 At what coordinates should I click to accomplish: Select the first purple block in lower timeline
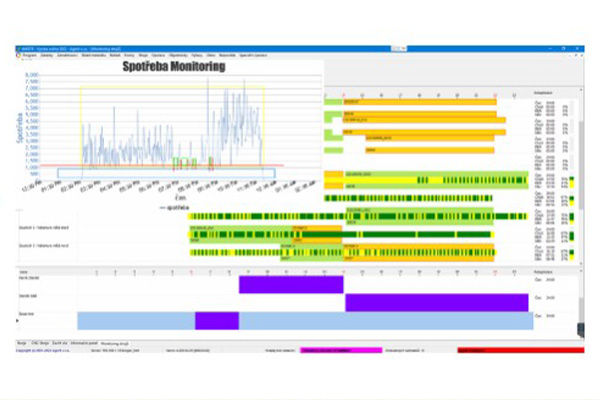(x=292, y=284)
